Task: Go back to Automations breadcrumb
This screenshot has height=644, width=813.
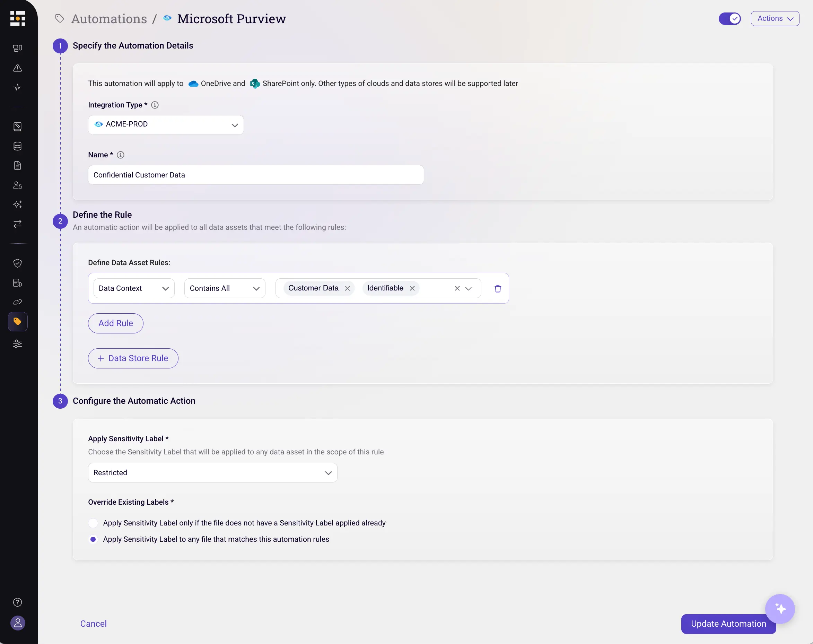Action: (109, 19)
